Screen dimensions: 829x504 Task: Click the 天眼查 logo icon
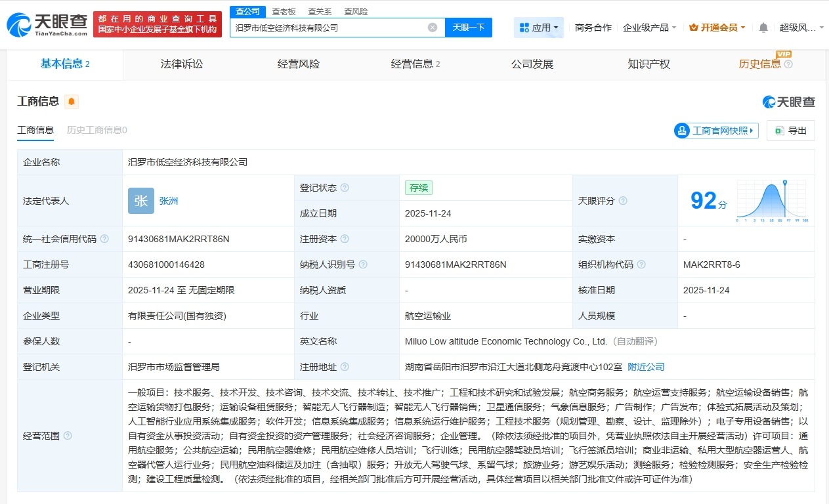pyautogui.click(x=17, y=22)
